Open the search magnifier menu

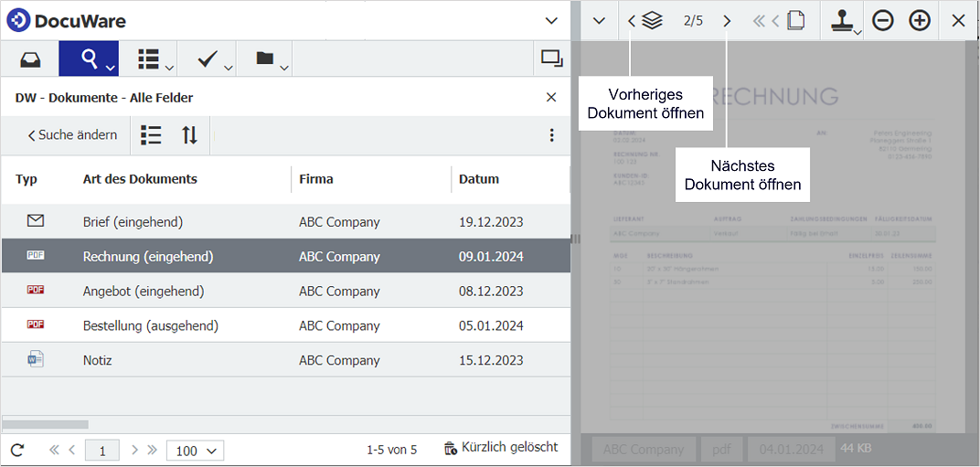(90, 59)
